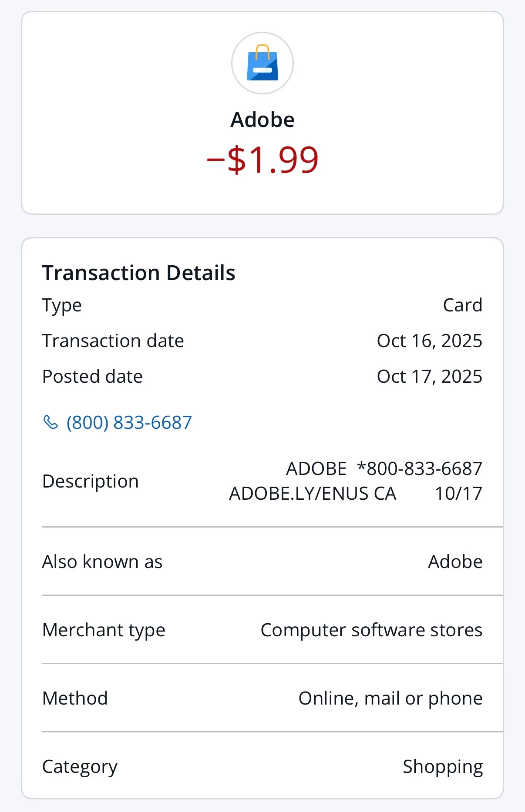The height and width of the screenshot is (812, 525).
Task: Tap the Shopping category value
Action: click(442, 767)
